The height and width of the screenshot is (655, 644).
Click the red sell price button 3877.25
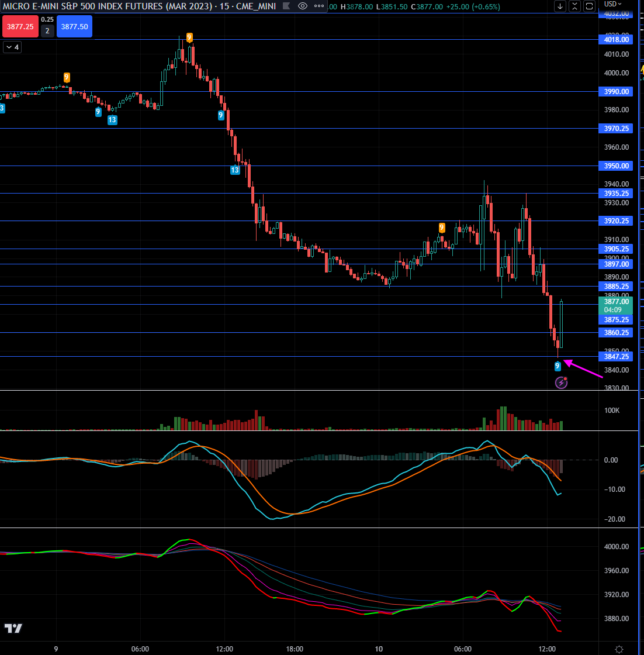pyautogui.click(x=19, y=27)
